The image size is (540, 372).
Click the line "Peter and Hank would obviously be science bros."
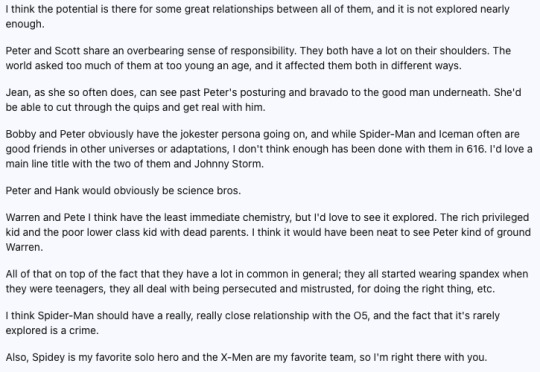(123, 190)
